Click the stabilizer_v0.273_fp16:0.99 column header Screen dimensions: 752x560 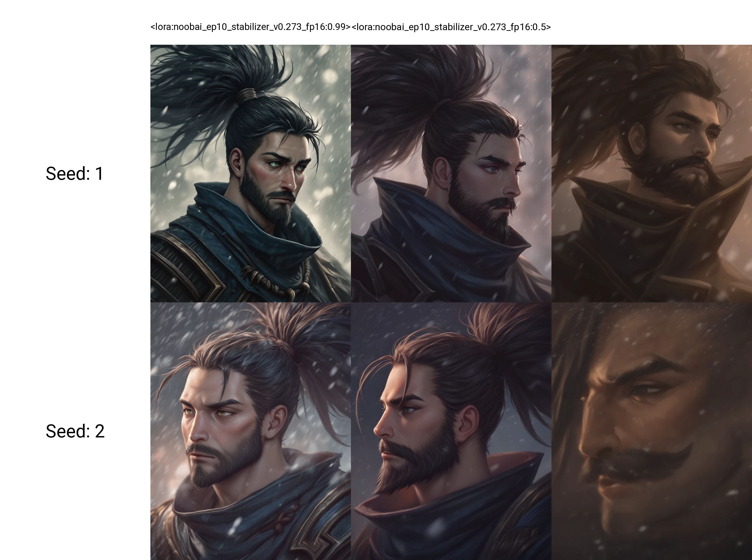click(x=250, y=27)
